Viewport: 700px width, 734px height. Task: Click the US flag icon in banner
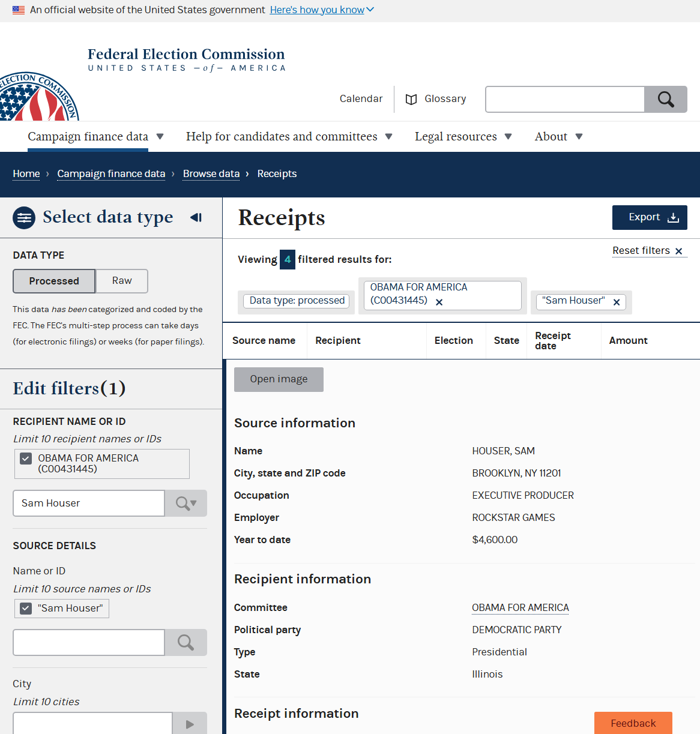click(x=19, y=10)
